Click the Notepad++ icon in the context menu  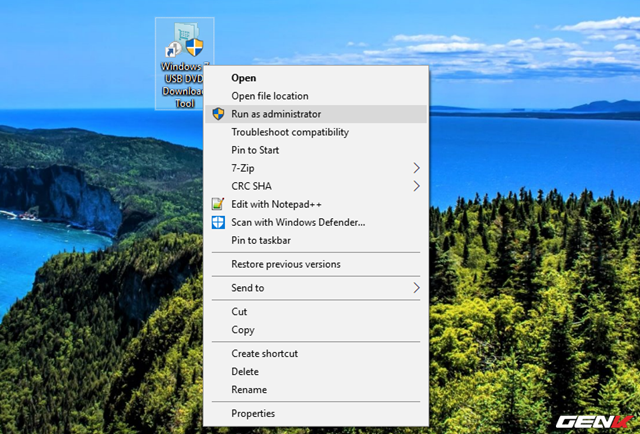tap(218, 204)
